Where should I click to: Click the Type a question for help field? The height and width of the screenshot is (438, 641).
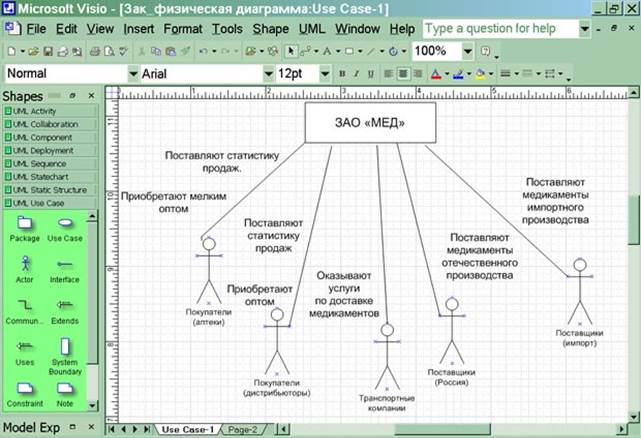pos(501,29)
